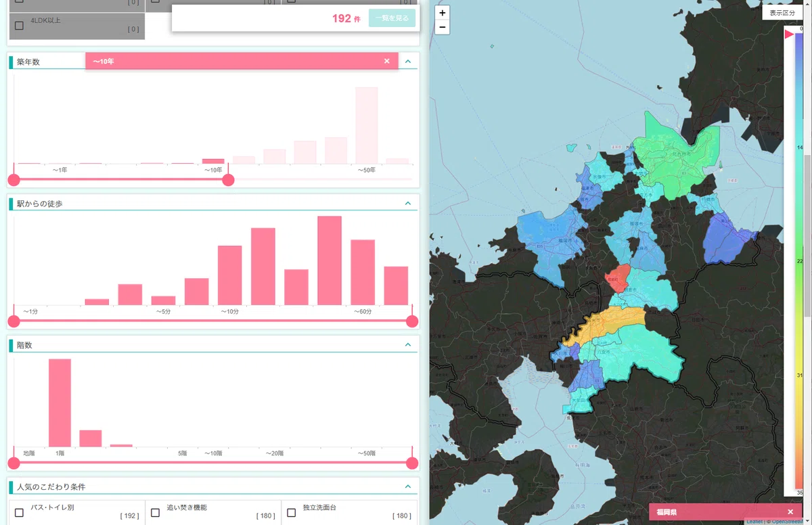The width and height of the screenshot is (812, 525).
Task: Collapse the 駅からの徒歩 section
Action: [x=407, y=203]
